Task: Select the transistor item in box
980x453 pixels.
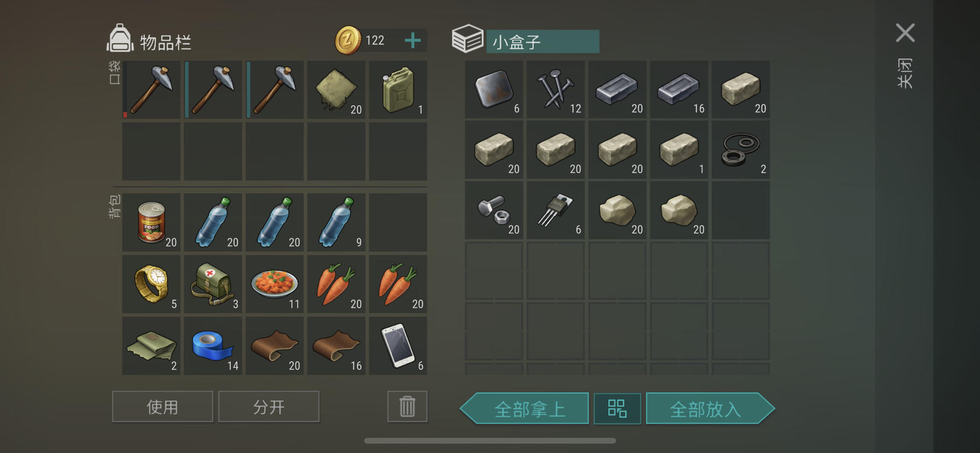Action: click(556, 211)
